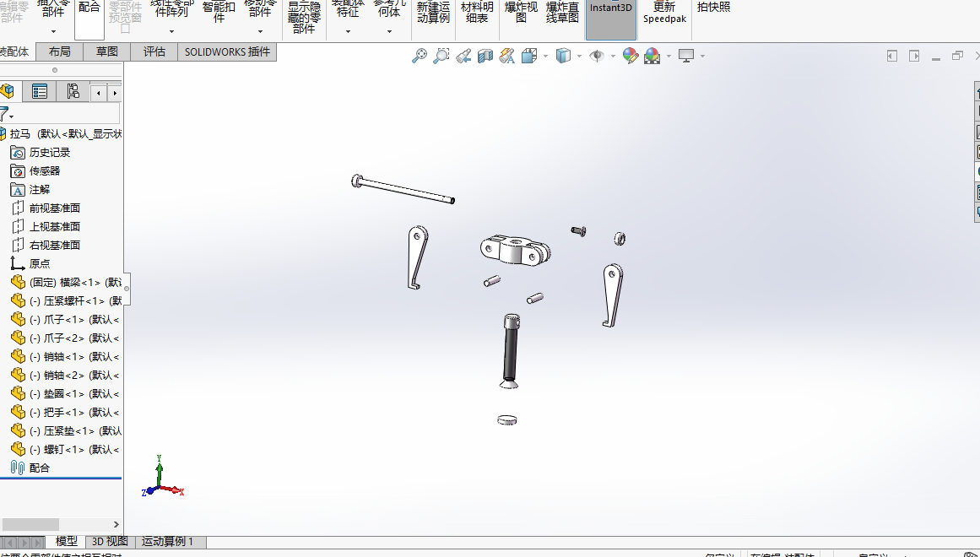Click the 新建运动算例 command
The width and height of the screenshot is (980, 557).
tap(433, 12)
